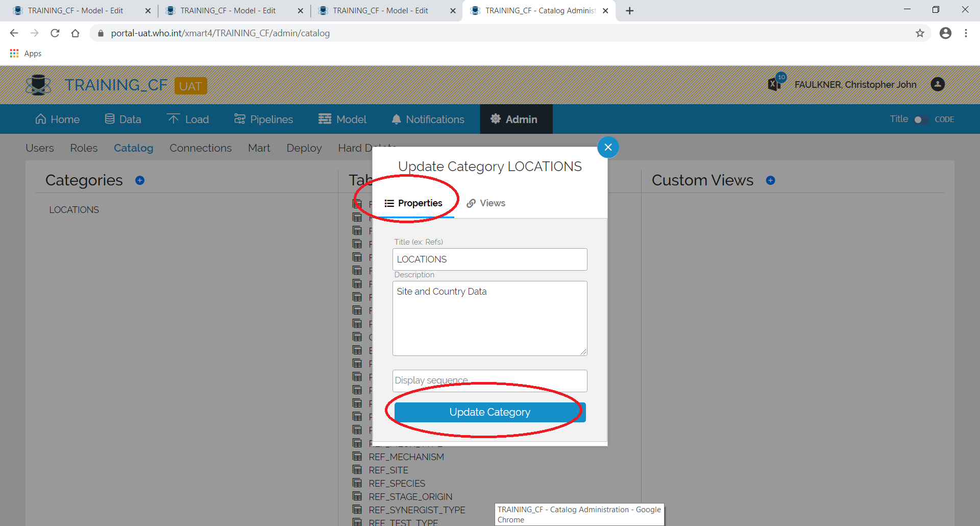Screen dimensions: 980x526
Task: Add a new custom view with plus icon
Action: (771, 180)
